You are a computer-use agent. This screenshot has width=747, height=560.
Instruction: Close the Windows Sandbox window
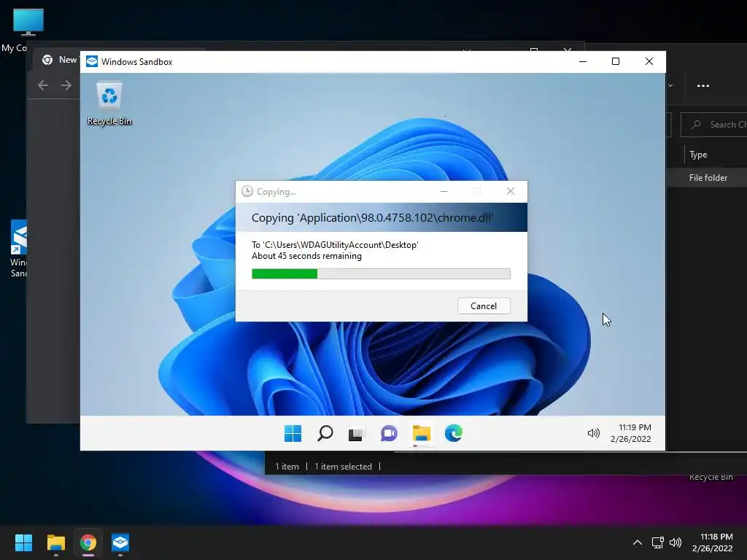tap(649, 61)
